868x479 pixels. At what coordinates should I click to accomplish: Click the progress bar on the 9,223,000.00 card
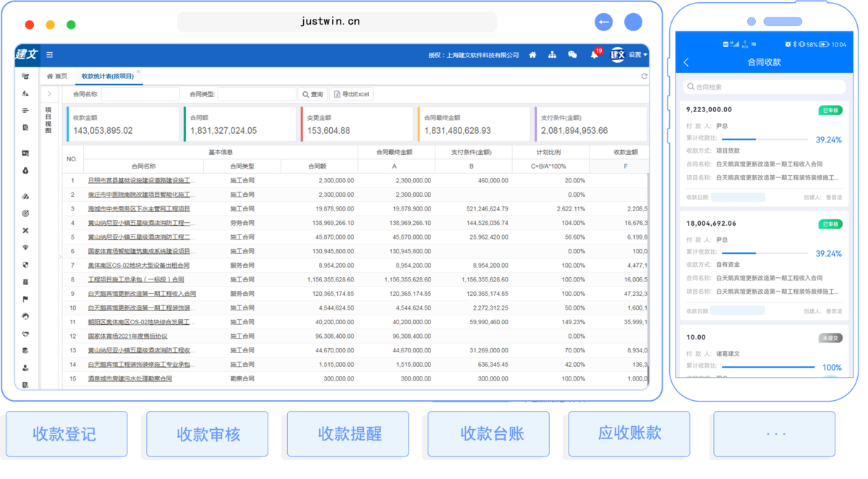click(x=765, y=139)
